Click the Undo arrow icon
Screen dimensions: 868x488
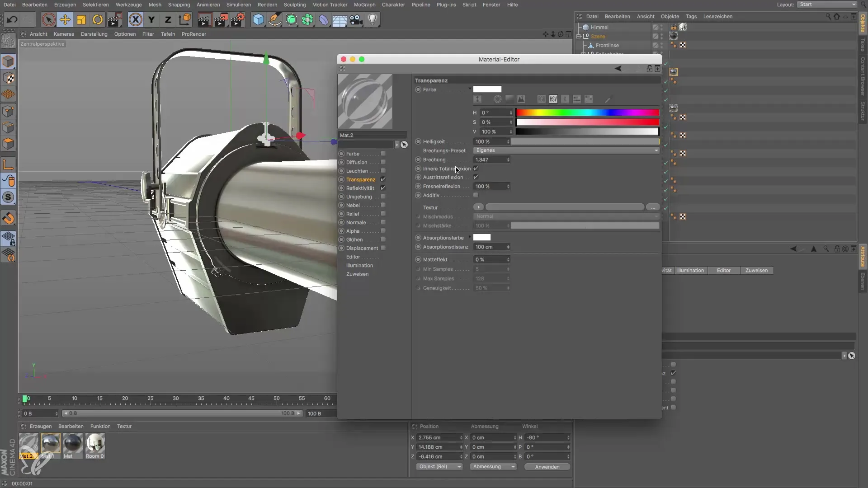click(12, 19)
